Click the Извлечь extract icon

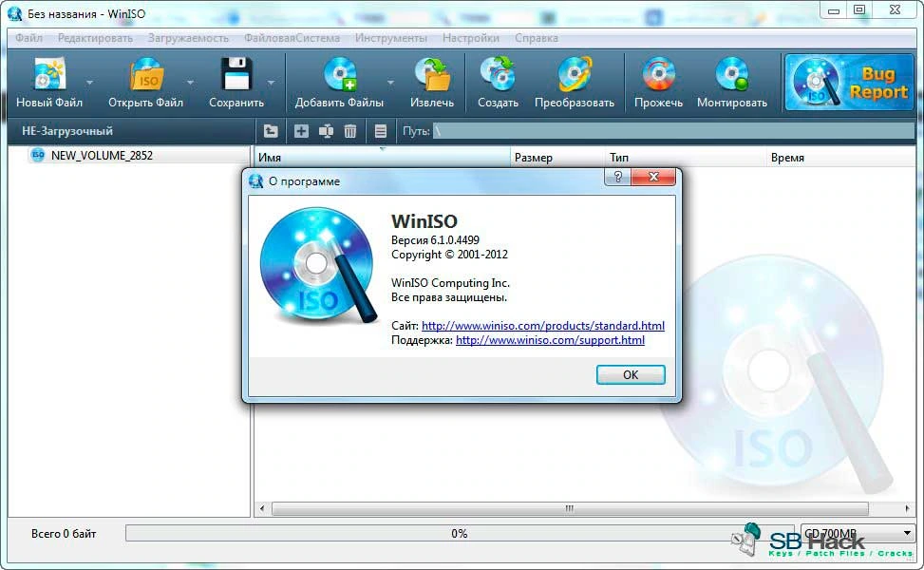click(x=432, y=74)
